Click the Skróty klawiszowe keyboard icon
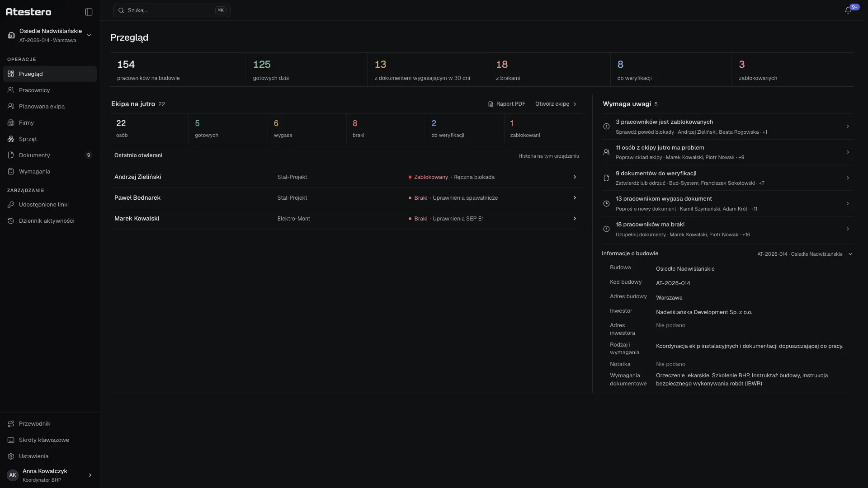The height and width of the screenshot is (488, 868). point(11,440)
